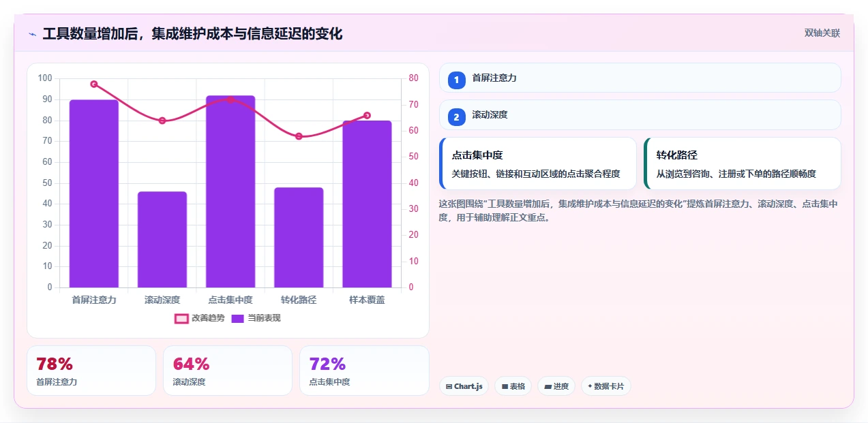Click the 72% 点击集中度 stat card

(364, 371)
